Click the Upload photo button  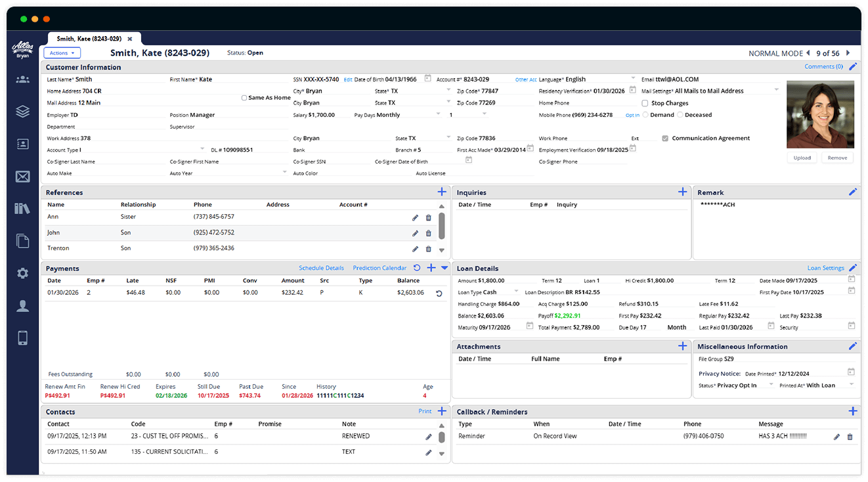click(802, 158)
